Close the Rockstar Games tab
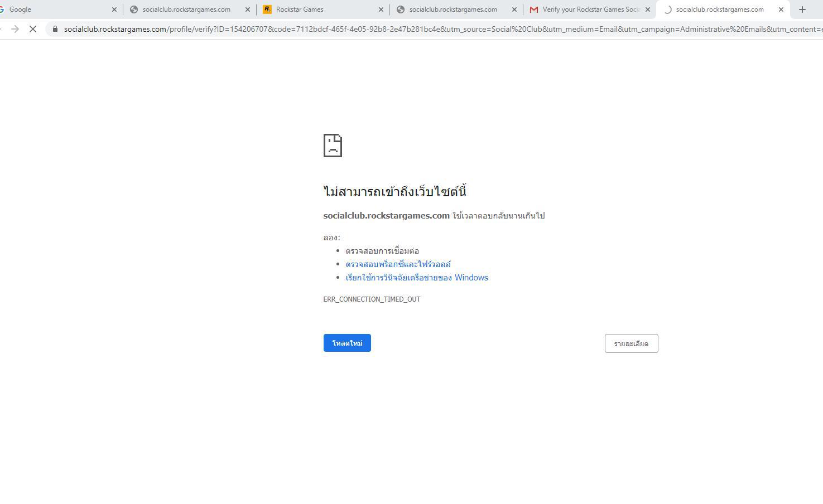This screenshot has width=823, height=504. [x=381, y=9]
